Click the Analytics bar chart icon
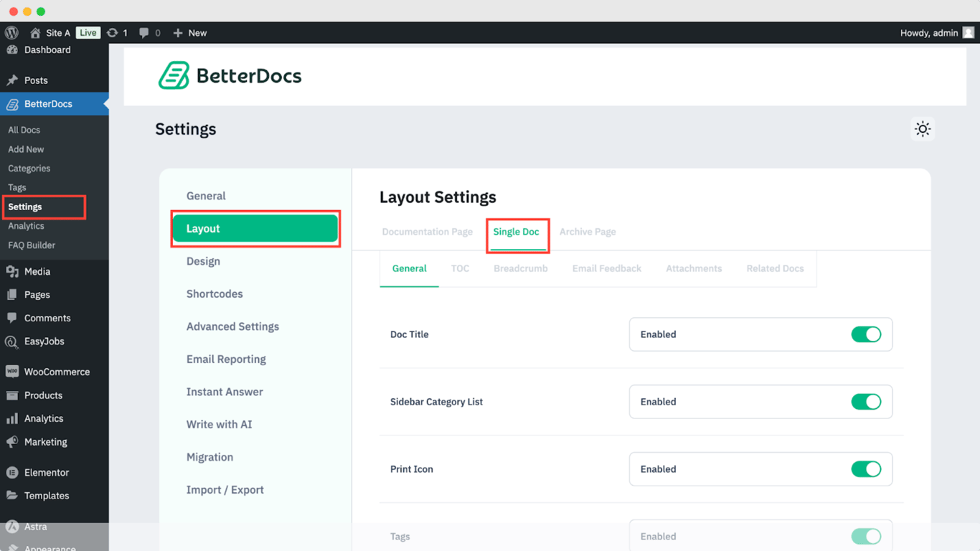This screenshot has height=551, width=980. pyautogui.click(x=12, y=418)
